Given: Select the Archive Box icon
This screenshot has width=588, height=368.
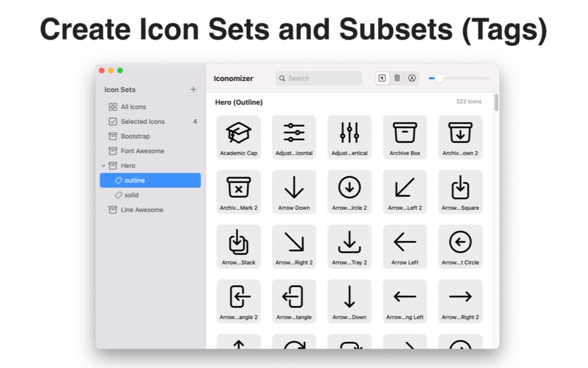Looking at the screenshot, I should click(x=405, y=136).
